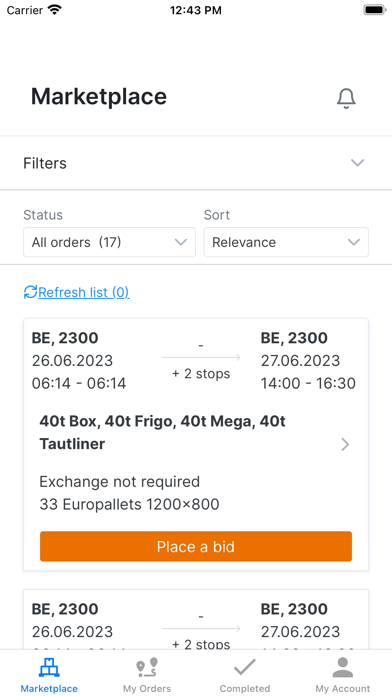Image resolution: width=392 pixels, height=696 pixels.
Task: Open Completed checkmark icon
Action: pos(245,667)
